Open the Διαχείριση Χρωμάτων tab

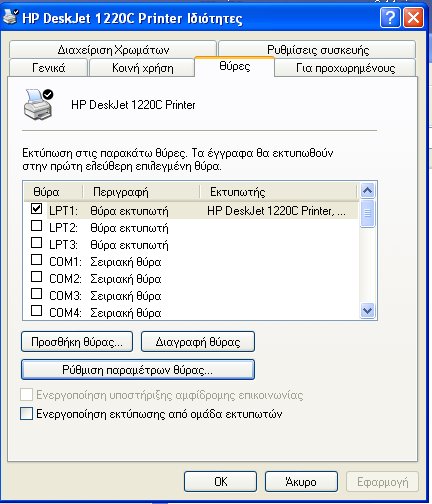(113, 50)
